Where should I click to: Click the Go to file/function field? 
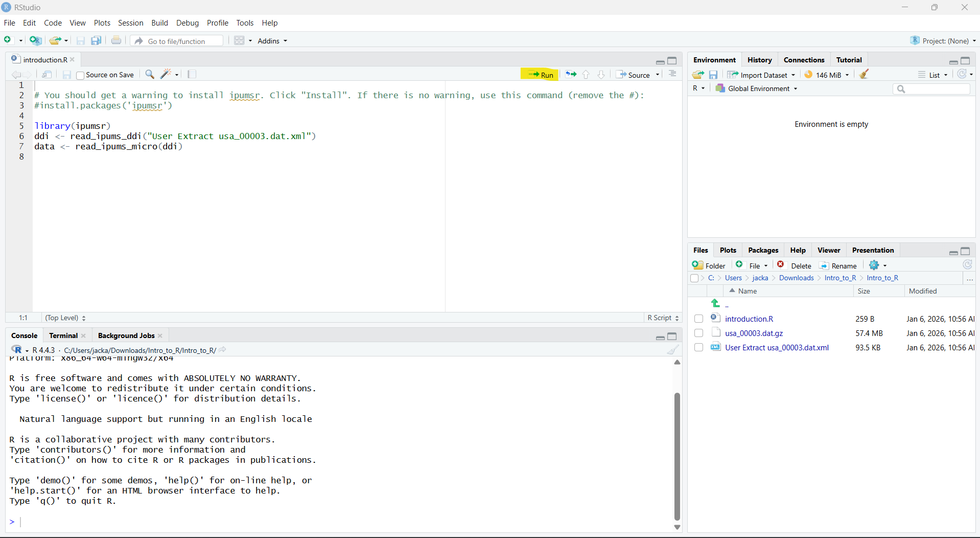177,41
